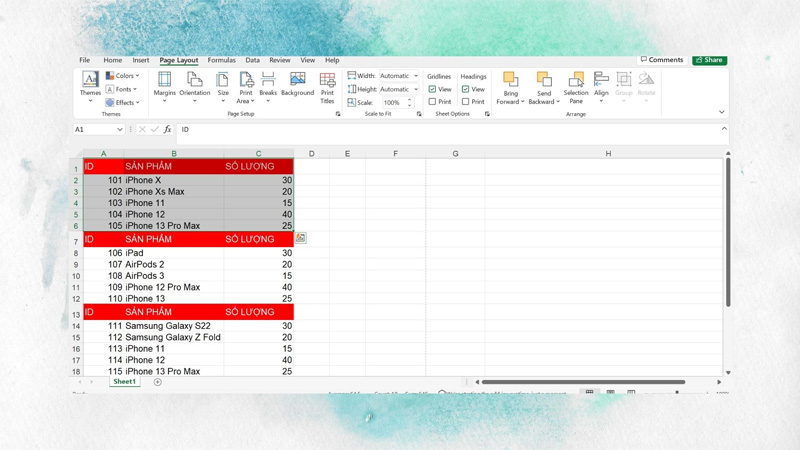Switch to the Review tab

coord(280,60)
